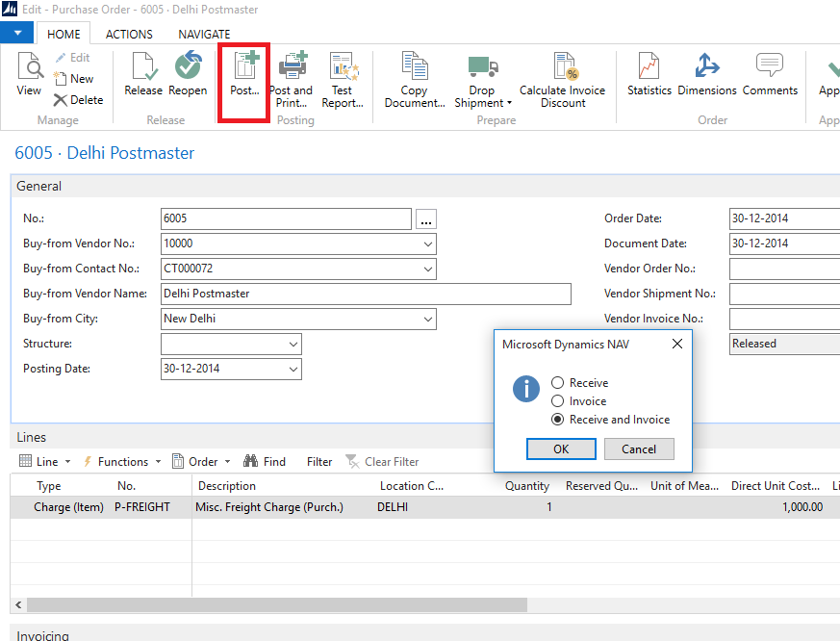Reopen the purchase order

click(188, 74)
